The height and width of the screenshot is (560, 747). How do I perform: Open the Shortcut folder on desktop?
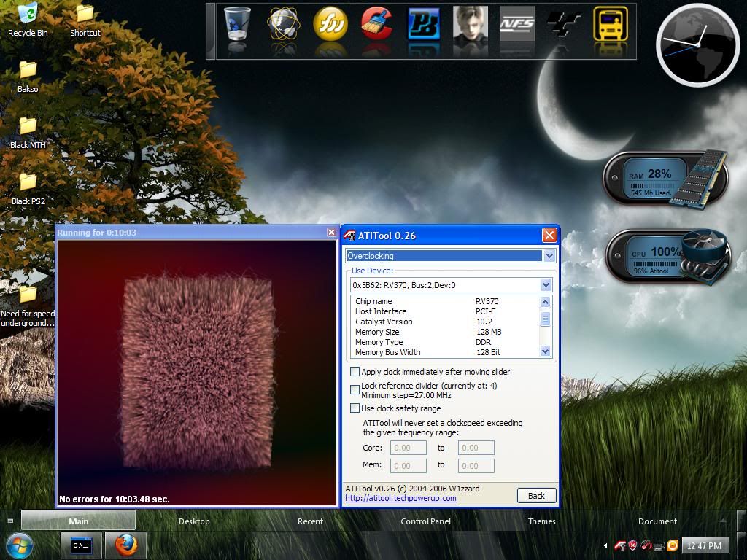click(x=85, y=20)
